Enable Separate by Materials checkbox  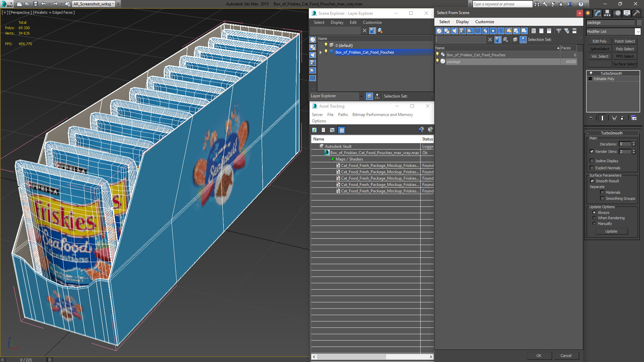click(602, 192)
